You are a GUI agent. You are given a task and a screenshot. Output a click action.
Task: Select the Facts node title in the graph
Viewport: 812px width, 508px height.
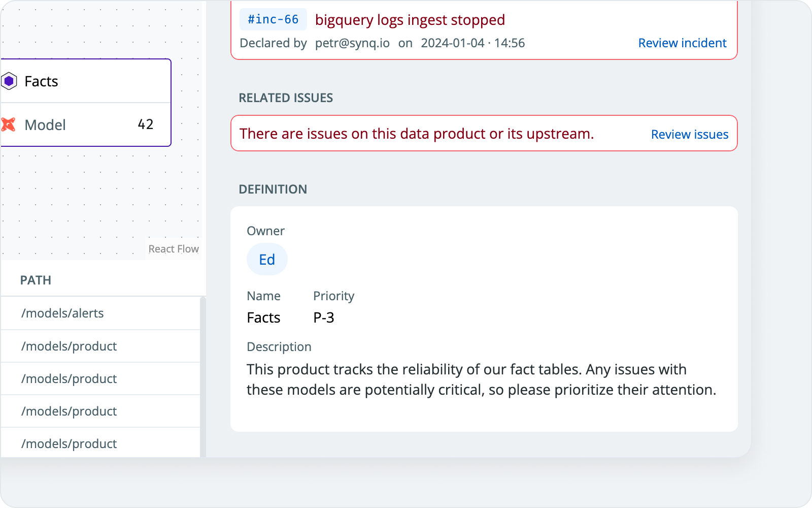pos(41,81)
